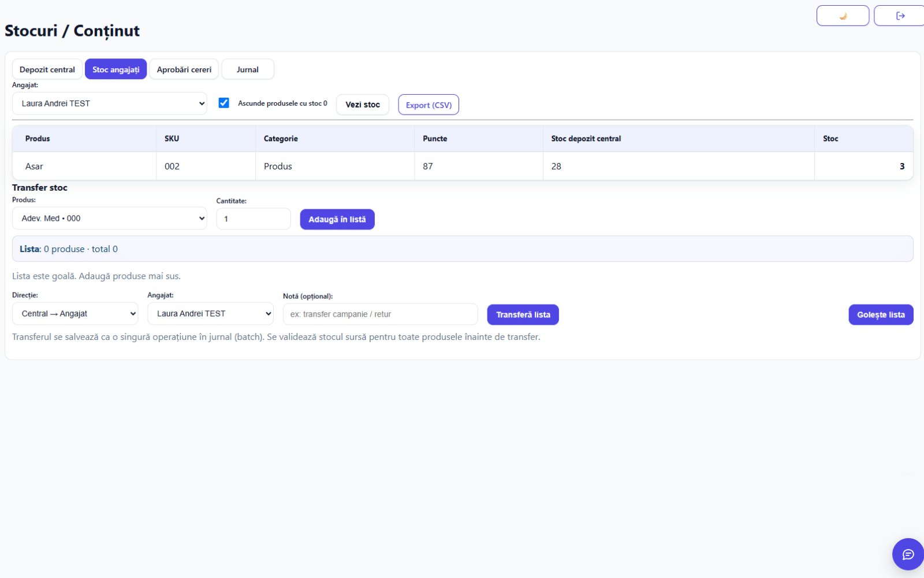
Task: Toggle dark mode with the moon icon
Action: [843, 16]
